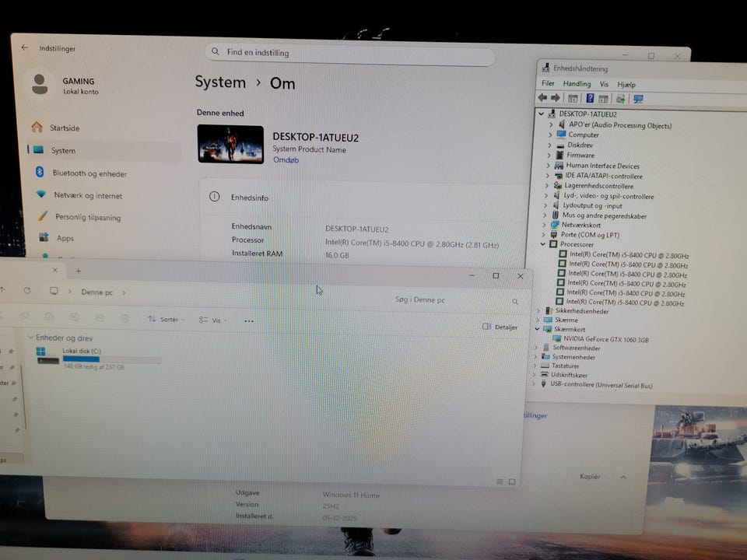Click the three dots more options in Explorer

pos(249,321)
